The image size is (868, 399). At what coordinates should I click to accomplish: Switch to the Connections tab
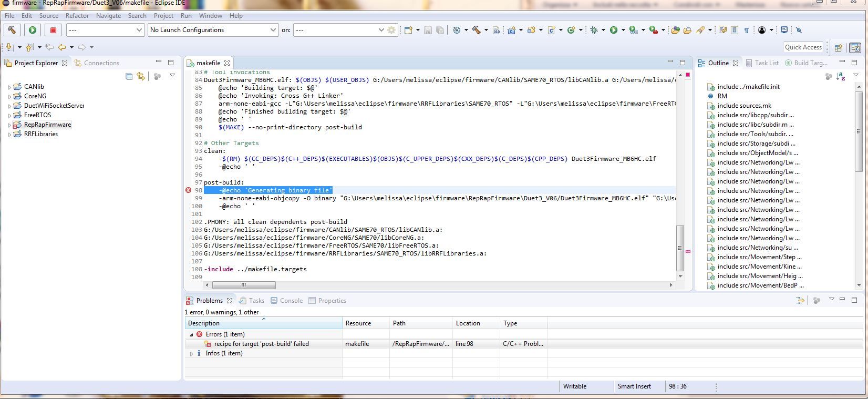coord(97,63)
